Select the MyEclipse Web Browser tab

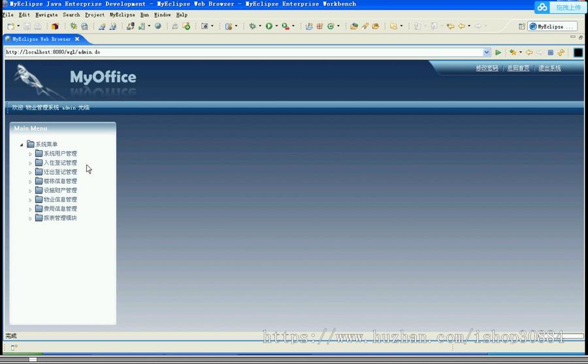41,39
